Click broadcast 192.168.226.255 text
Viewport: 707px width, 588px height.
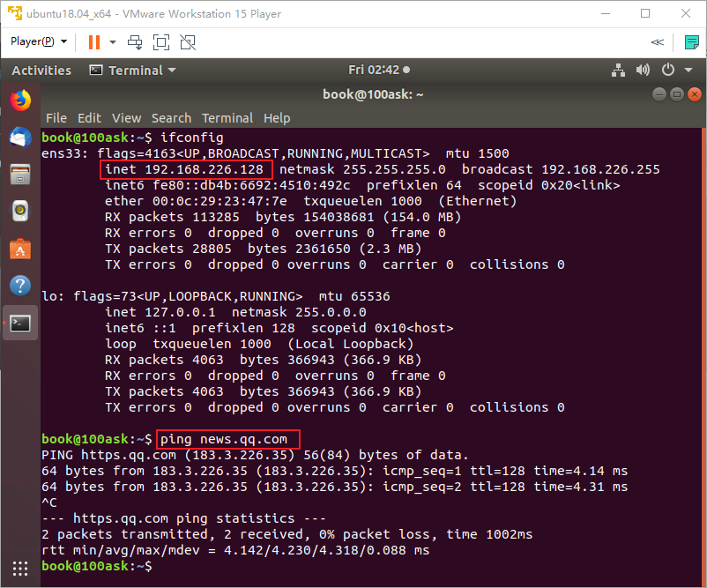[561, 169]
